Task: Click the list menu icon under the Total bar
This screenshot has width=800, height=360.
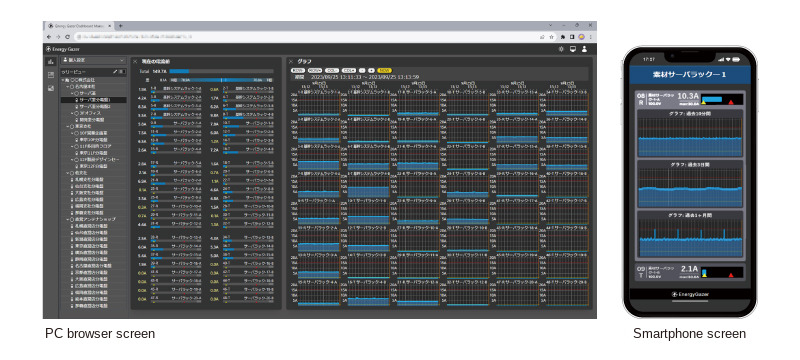Action: coord(147,80)
